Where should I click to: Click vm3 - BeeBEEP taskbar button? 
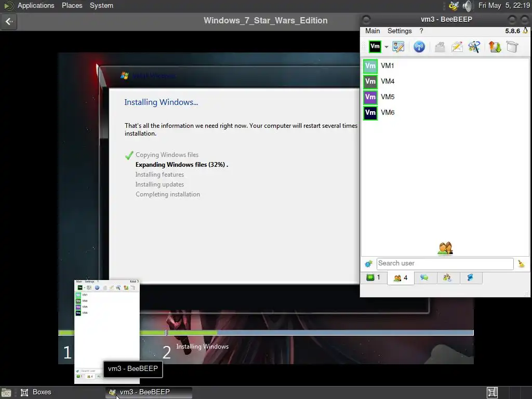(x=149, y=392)
